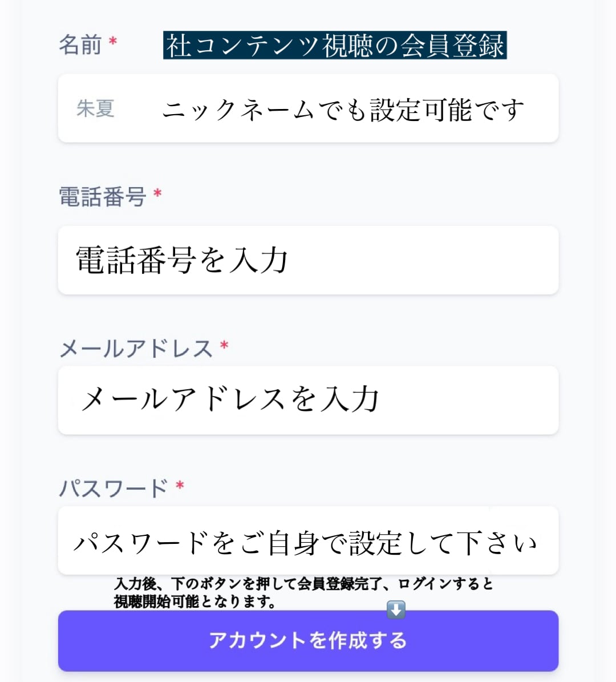Tap the パスワード password input field

[x=308, y=540]
